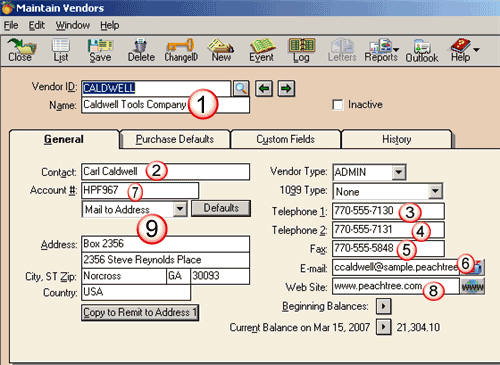This screenshot has width=500, height=365.
Task: Open the Help dropdown arrow in toolbar
Action: (x=476, y=50)
